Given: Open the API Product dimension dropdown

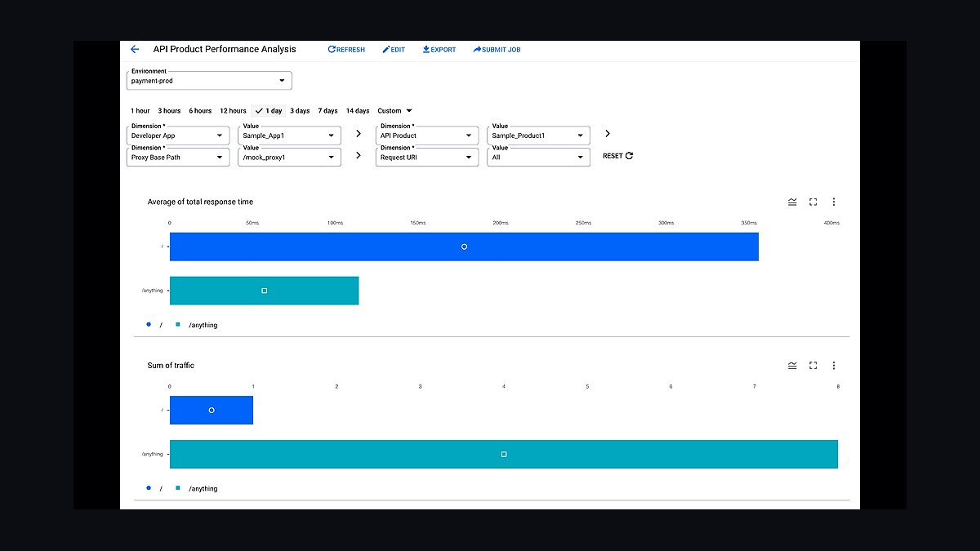Looking at the screenshot, I should pyautogui.click(x=427, y=136).
